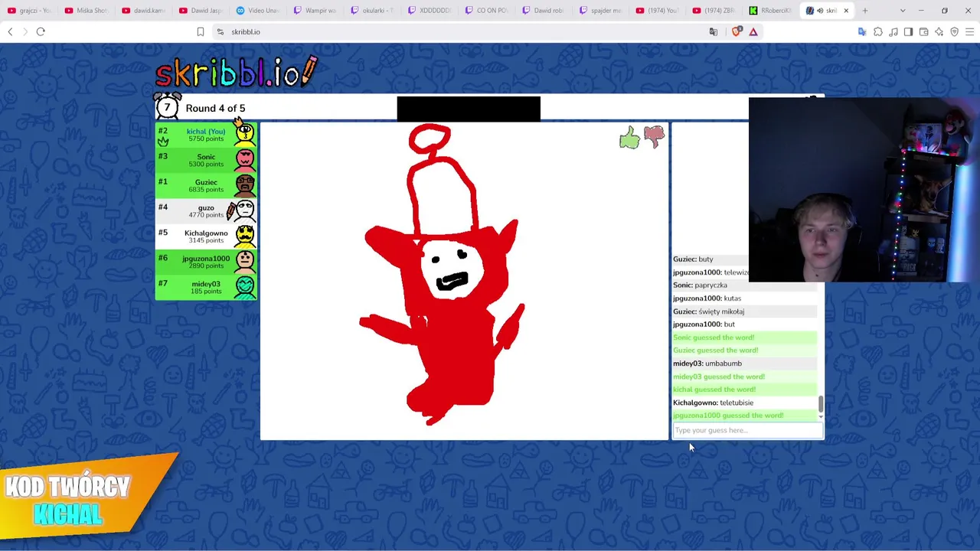
Task: Select player row 'Kichalgowno' 3145 points
Action: pyautogui.click(x=206, y=236)
